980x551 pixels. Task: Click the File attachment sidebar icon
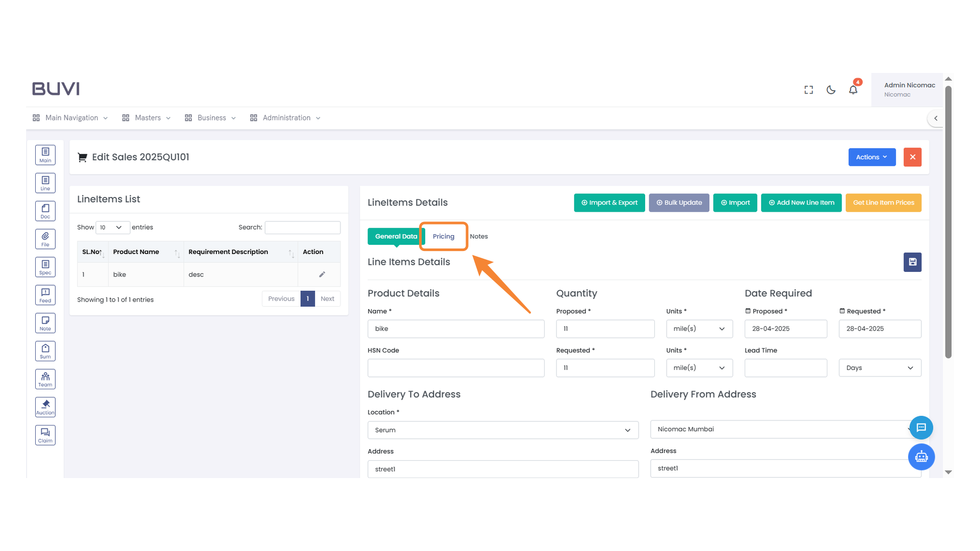point(45,239)
